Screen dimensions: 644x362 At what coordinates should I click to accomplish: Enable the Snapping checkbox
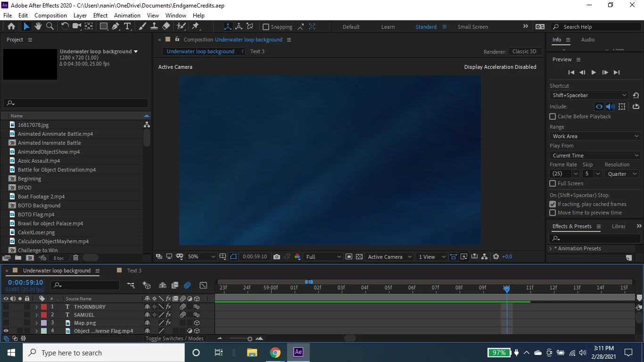click(x=266, y=27)
